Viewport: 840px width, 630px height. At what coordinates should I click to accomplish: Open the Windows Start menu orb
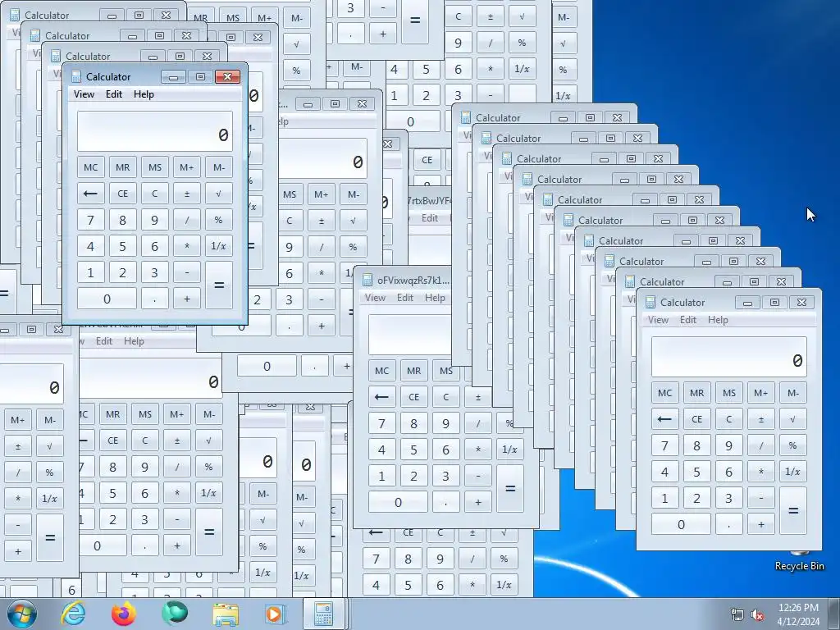22,614
